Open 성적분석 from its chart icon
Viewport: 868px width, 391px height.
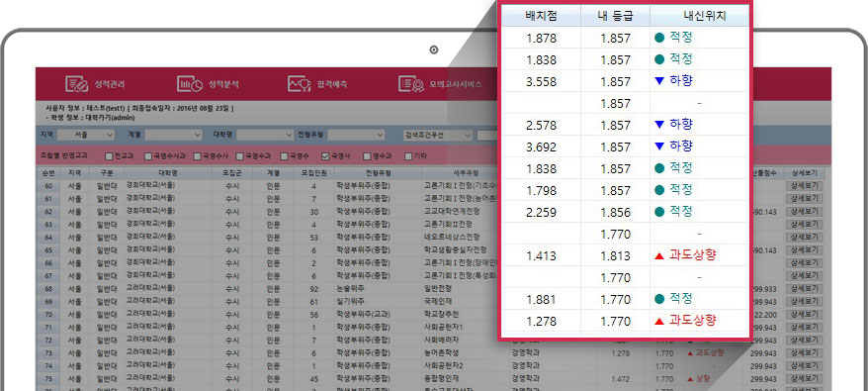(x=190, y=84)
